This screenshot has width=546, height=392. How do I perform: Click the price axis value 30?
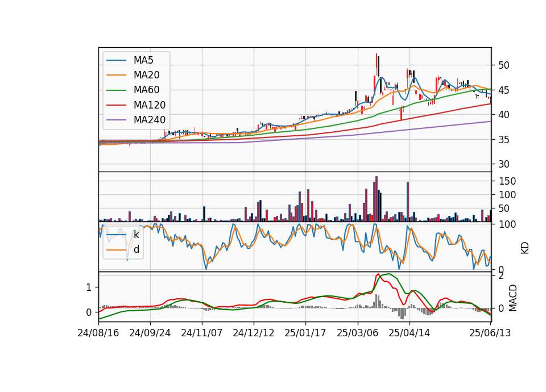coord(504,164)
